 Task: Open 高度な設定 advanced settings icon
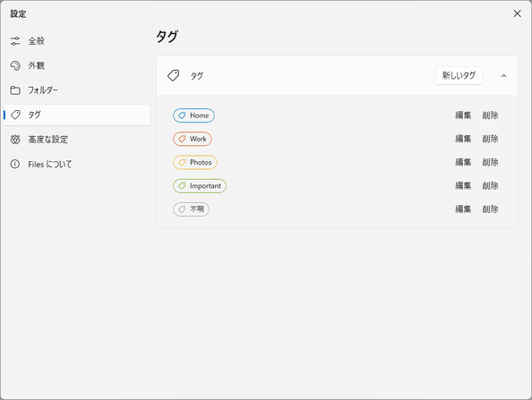(x=15, y=140)
